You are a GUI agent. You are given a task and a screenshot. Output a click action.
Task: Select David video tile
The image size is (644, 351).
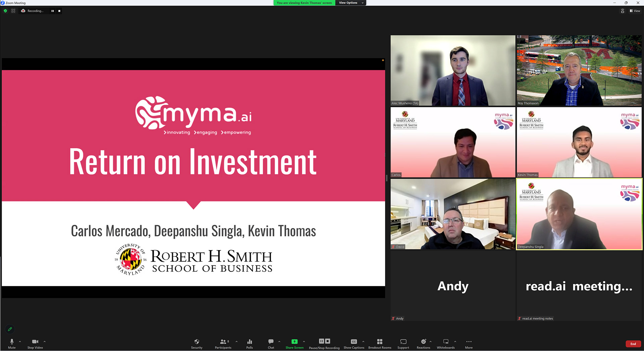tap(453, 214)
